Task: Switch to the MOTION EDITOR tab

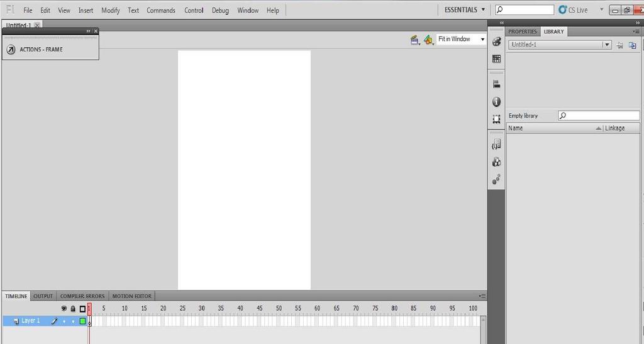Action: [132, 296]
